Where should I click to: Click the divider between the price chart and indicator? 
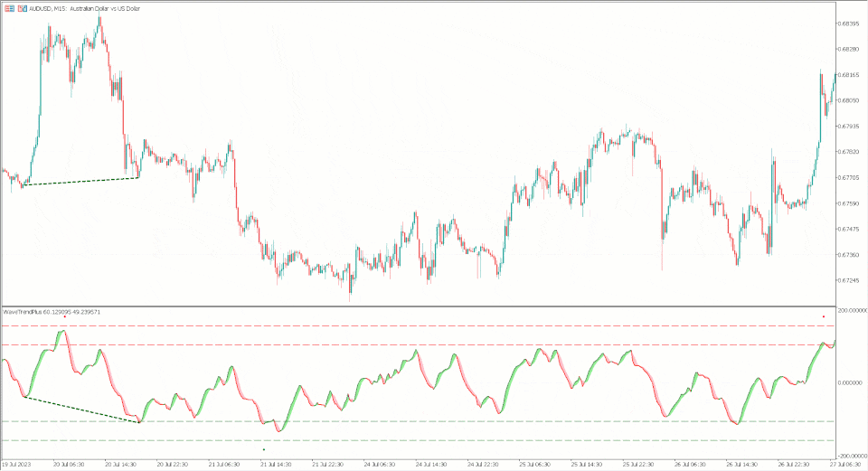(x=416, y=306)
